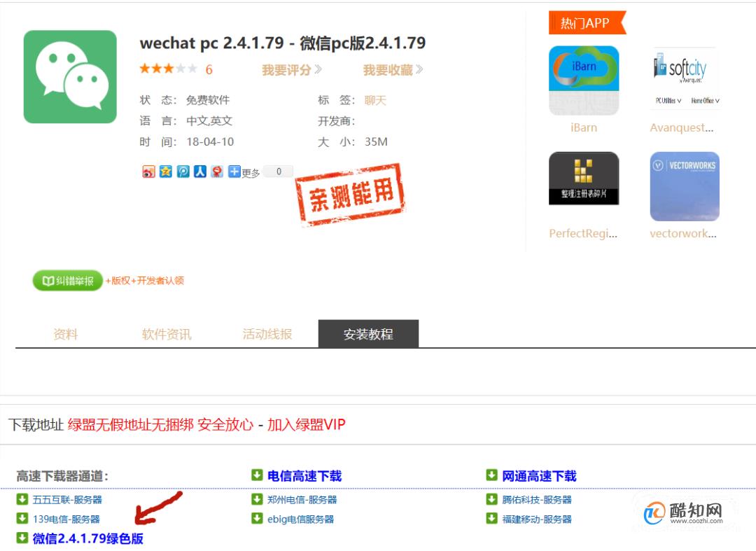Click the +版权+开发者认领 link
Image resolution: width=756 pixels, height=551 pixels.
(145, 281)
